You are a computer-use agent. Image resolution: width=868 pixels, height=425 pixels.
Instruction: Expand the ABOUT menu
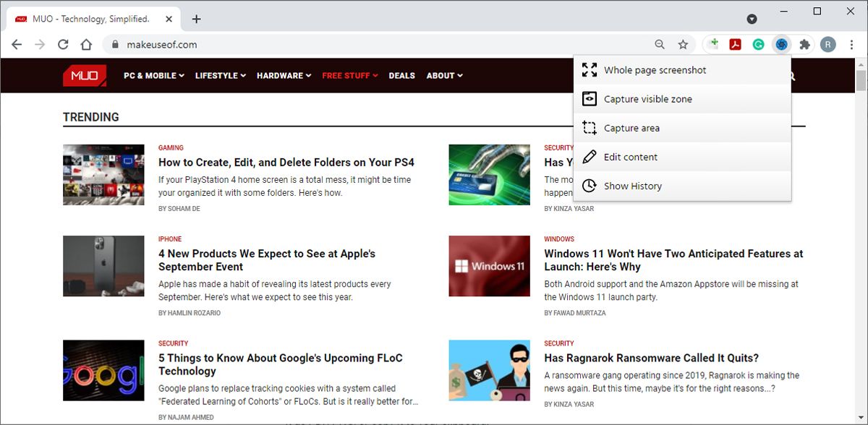pos(444,75)
